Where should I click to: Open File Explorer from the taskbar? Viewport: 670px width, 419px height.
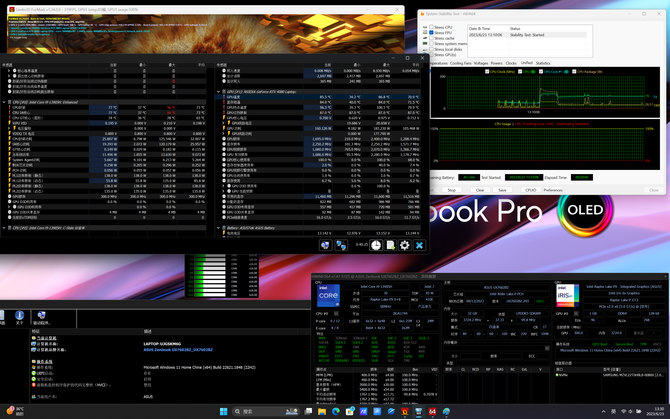point(322,411)
